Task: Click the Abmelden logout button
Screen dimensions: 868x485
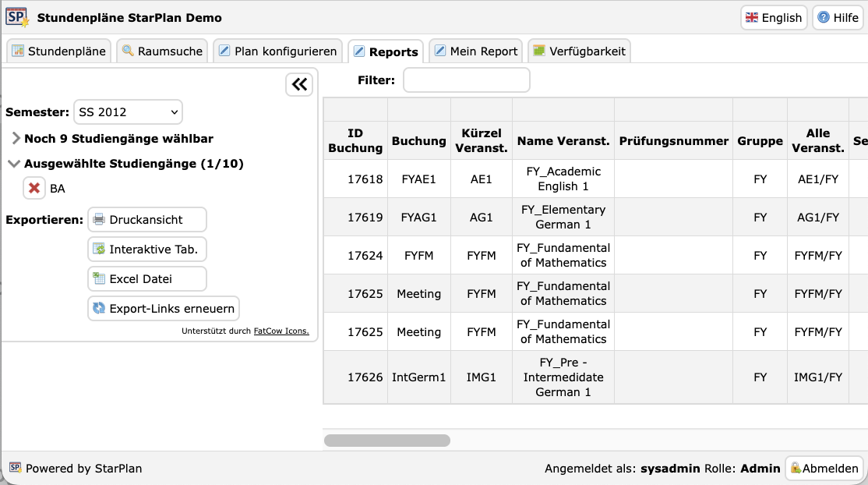Action: point(824,469)
